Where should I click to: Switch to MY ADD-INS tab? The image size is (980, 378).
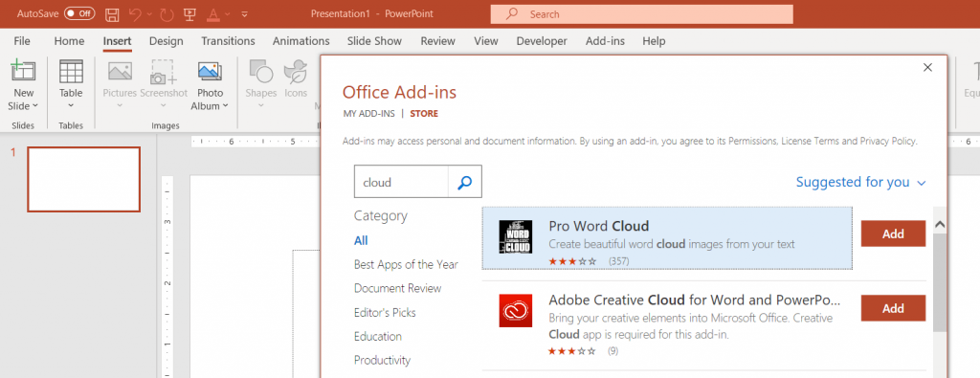coord(369,114)
